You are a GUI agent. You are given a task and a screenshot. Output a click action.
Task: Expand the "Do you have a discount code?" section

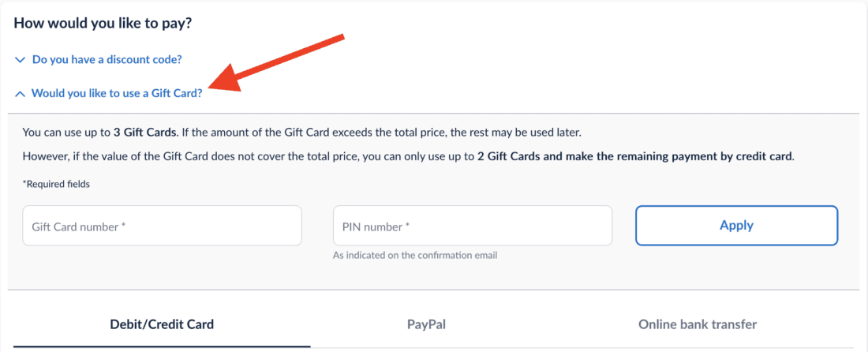[x=107, y=60]
